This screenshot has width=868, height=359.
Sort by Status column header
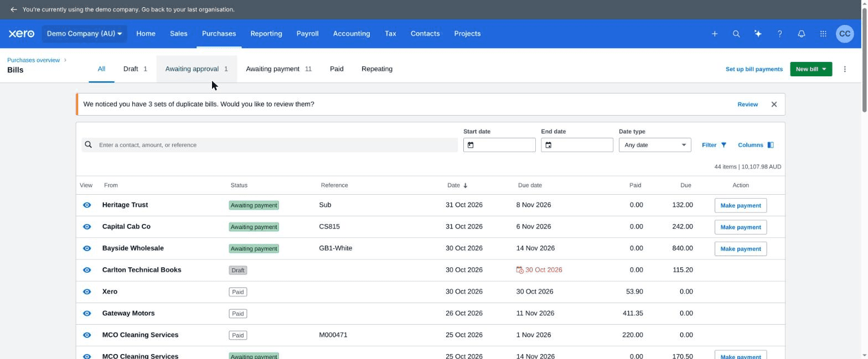(239, 185)
